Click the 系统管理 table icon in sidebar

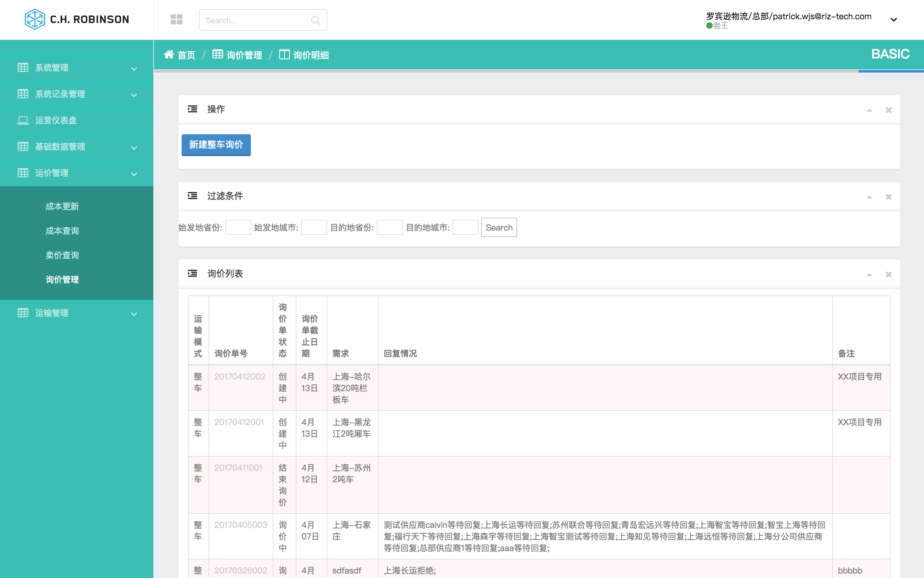pos(23,68)
